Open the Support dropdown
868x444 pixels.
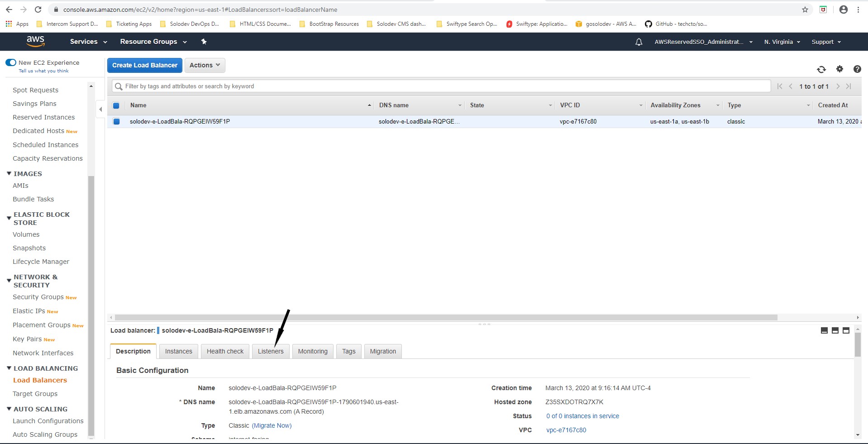click(x=826, y=42)
